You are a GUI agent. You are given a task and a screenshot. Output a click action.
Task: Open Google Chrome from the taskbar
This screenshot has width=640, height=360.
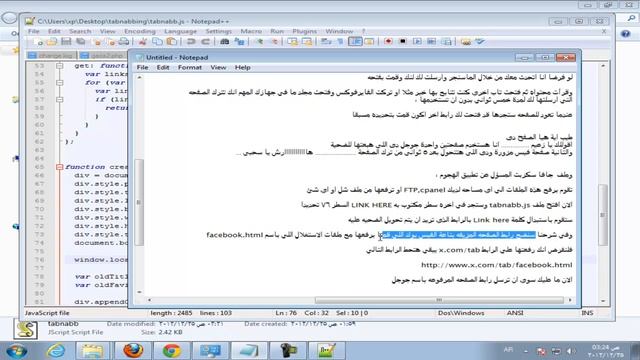coord(172,351)
